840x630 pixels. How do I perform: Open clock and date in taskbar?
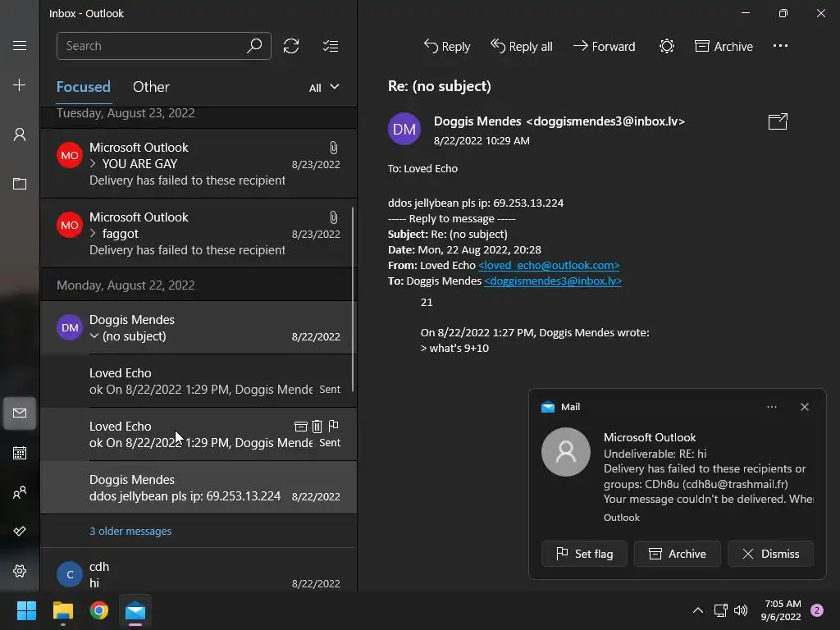[x=781, y=610]
